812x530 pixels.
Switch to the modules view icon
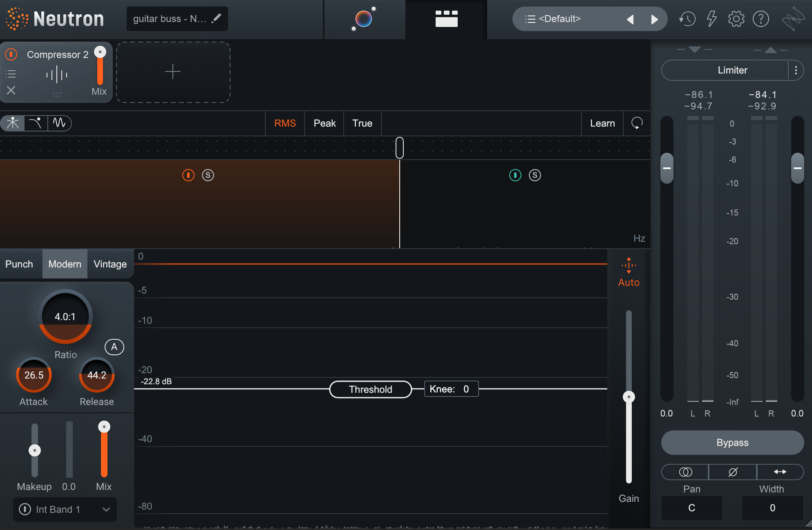[446, 19]
